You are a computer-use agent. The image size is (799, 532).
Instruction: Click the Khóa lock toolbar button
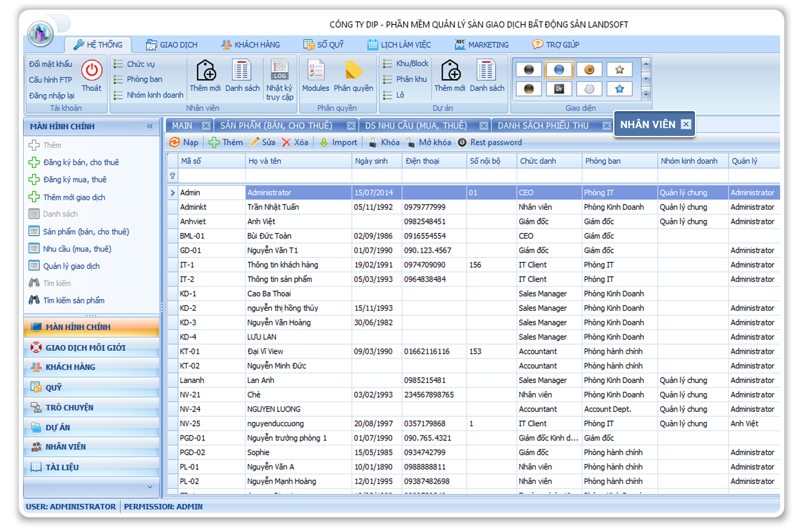coord(384,143)
